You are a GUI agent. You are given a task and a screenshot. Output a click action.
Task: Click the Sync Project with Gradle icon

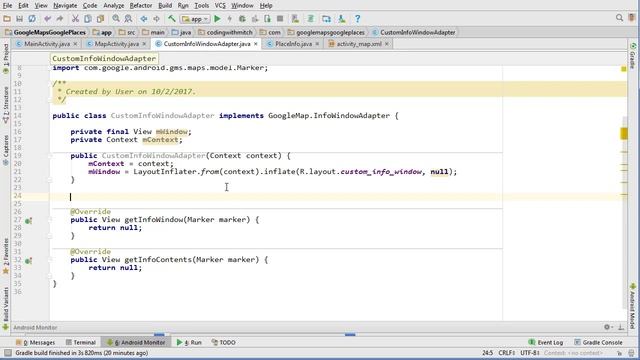311,19
